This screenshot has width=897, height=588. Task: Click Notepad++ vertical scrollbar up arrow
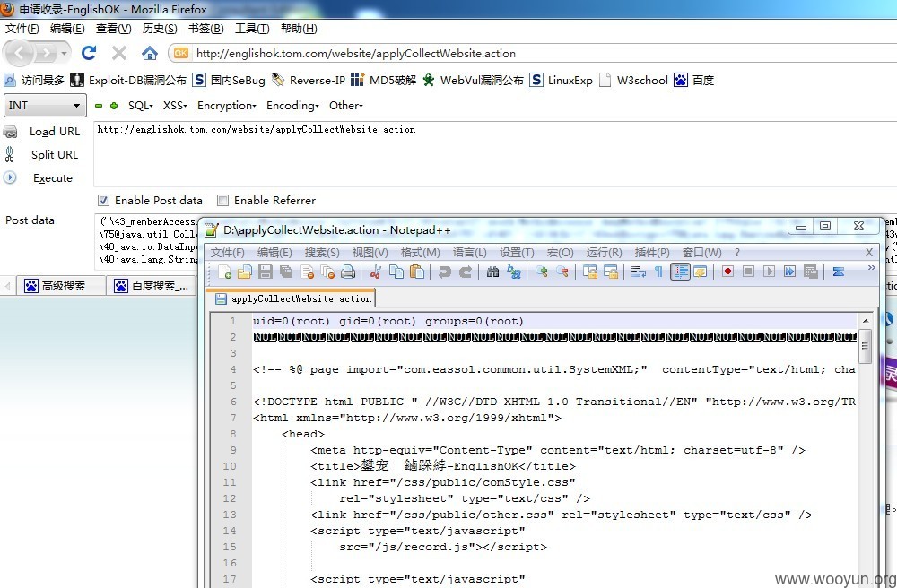click(x=866, y=321)
